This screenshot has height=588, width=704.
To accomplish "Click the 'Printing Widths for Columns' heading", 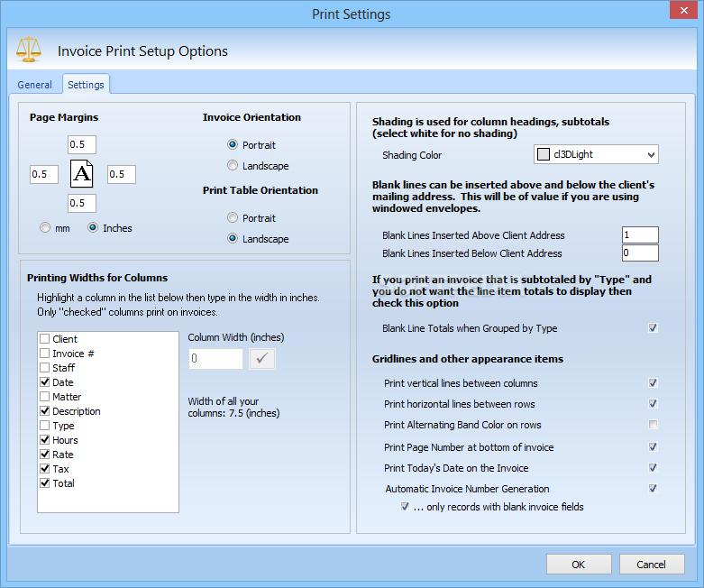I will point(97,278).
